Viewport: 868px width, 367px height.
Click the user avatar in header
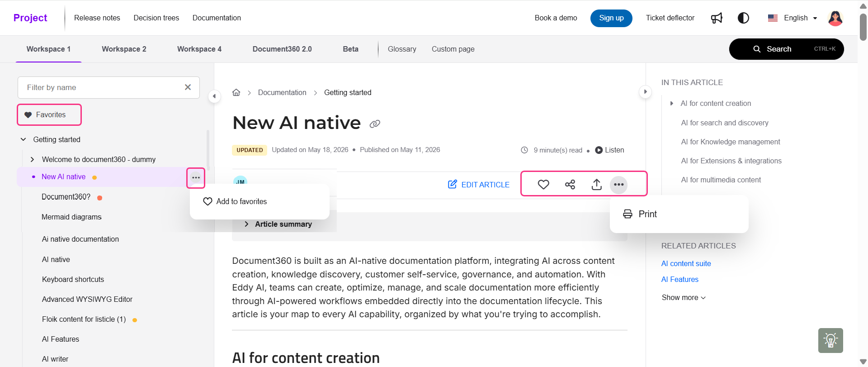[x=835, y=18]
